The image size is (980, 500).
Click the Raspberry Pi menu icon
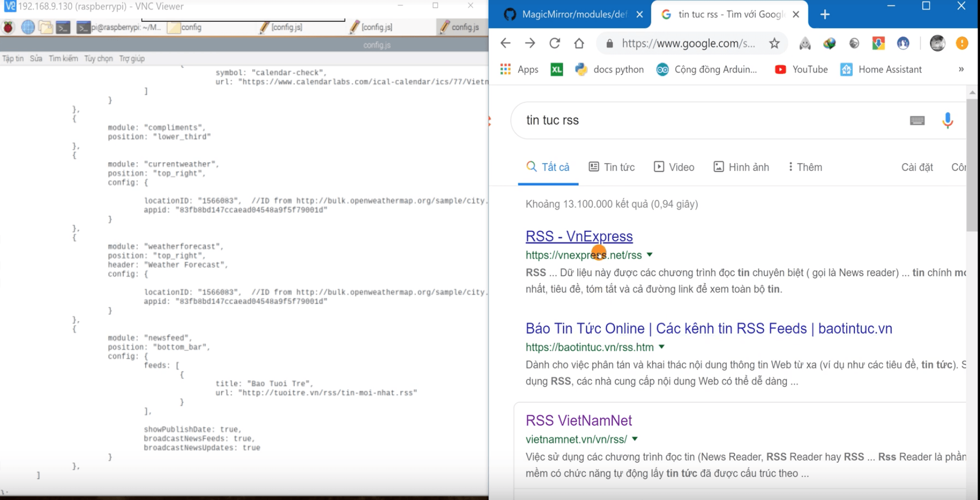9,27
